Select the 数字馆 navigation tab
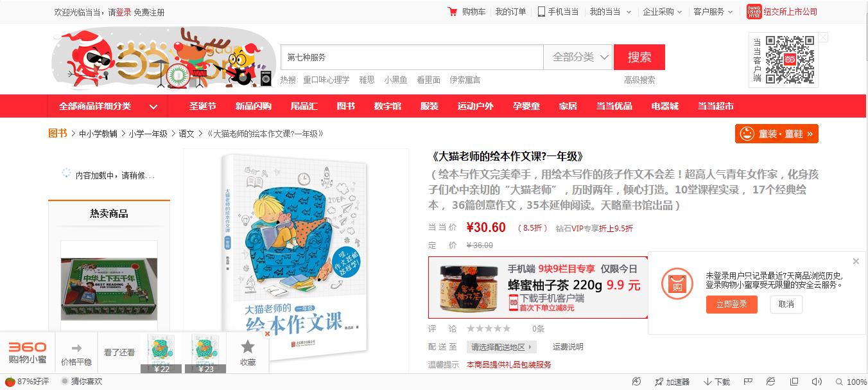 pos(388,106)
